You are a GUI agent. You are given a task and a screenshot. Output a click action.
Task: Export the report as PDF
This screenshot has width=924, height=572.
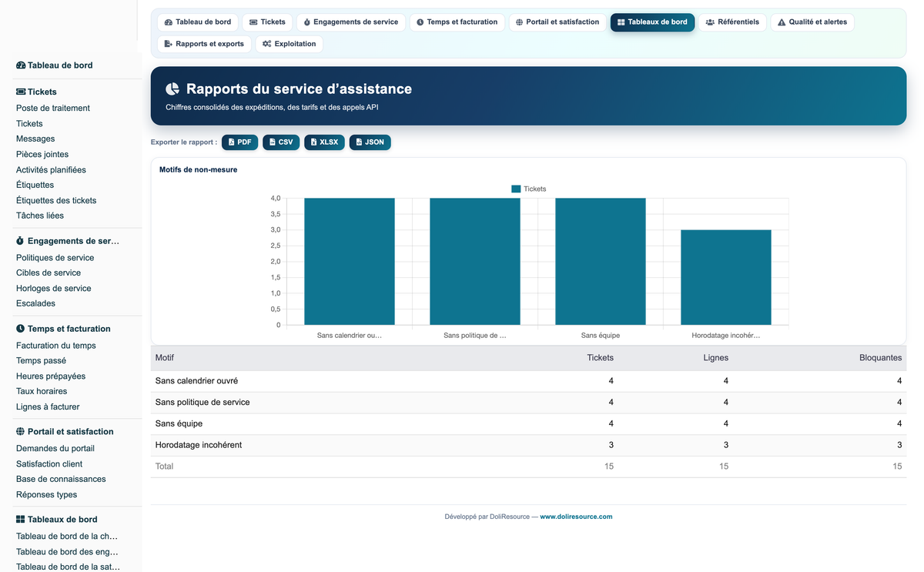pos(240,142)
